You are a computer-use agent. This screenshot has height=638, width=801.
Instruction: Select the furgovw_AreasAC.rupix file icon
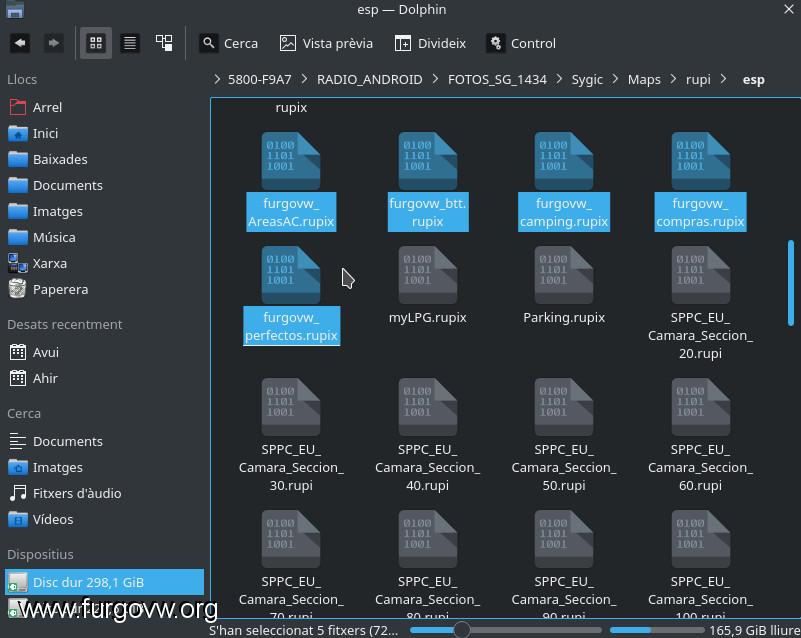coord(291,161)
